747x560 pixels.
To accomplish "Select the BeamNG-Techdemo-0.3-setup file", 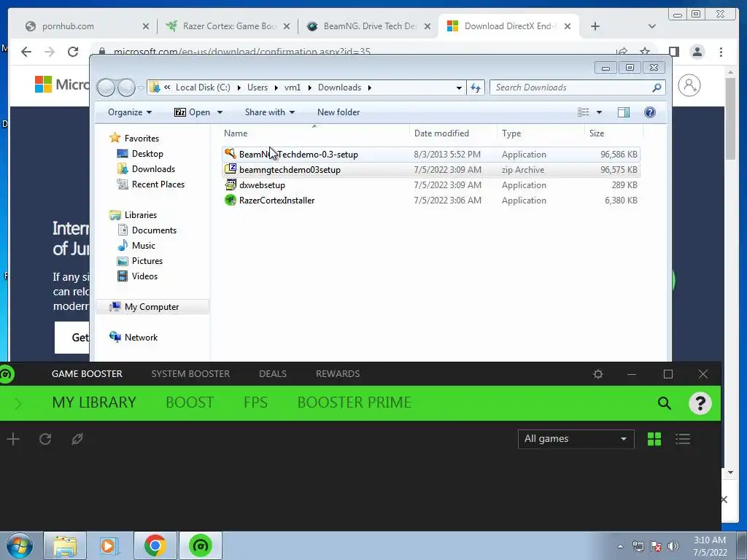I will 430,155.
